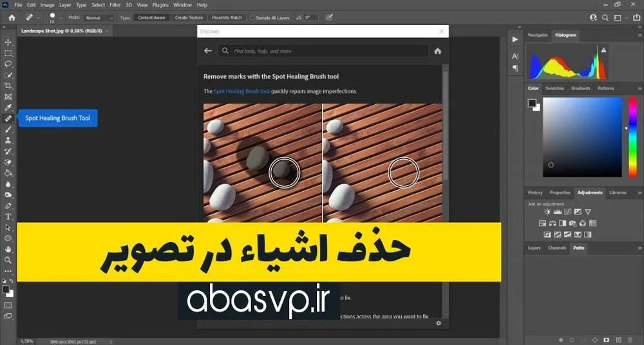Image resolution: width=644 pixels, height=345 pixels.
Task: Open tool preset picker dropdown
Action: (38, 18)
